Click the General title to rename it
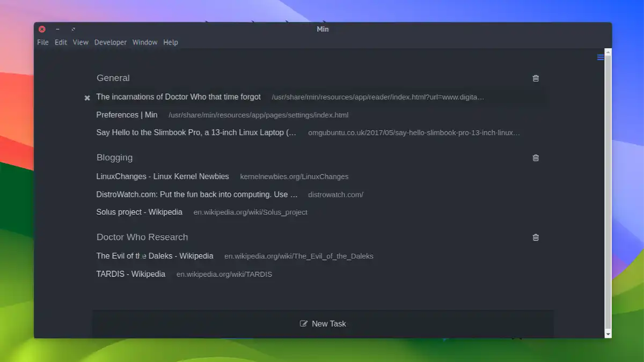The width and height of the screenshot is (644, 362). [113, 78]
